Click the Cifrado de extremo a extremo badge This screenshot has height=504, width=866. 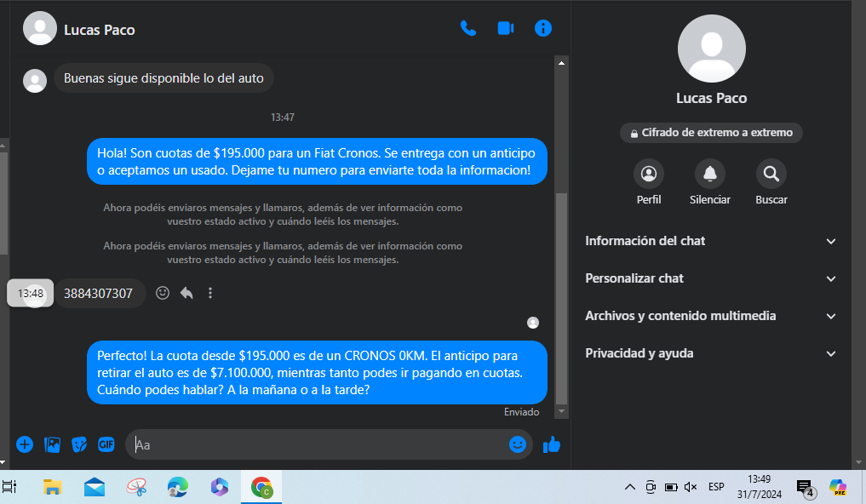711,133
